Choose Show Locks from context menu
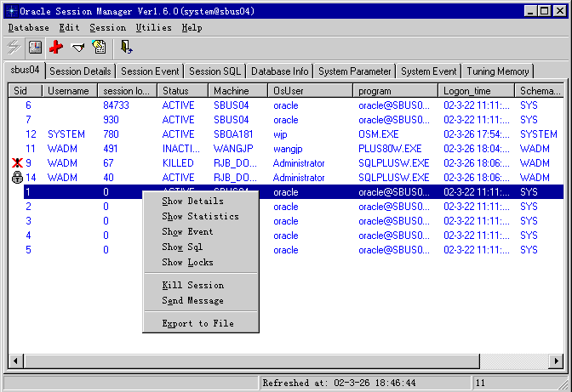572x392 pixels. (201, 262)
